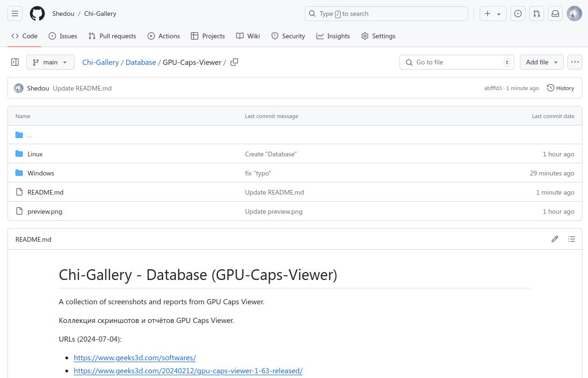Switch to the Pull requests tab
588x378 pixels.
click(x=112, y=36)
